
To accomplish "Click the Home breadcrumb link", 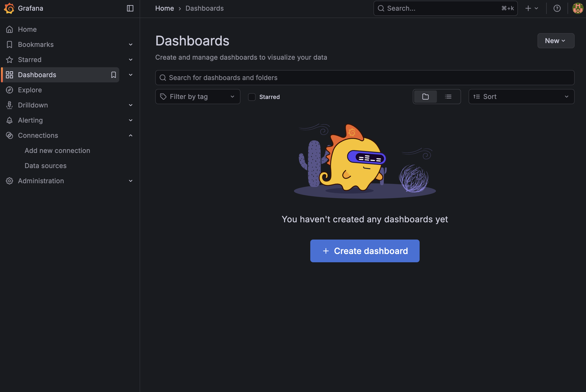I will [x=164, y=8].
